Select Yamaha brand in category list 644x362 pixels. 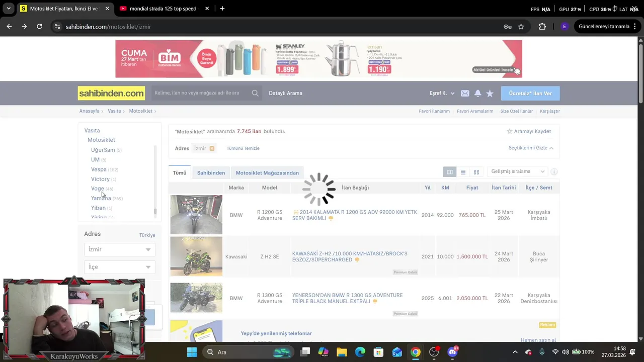tap(101, 198)
